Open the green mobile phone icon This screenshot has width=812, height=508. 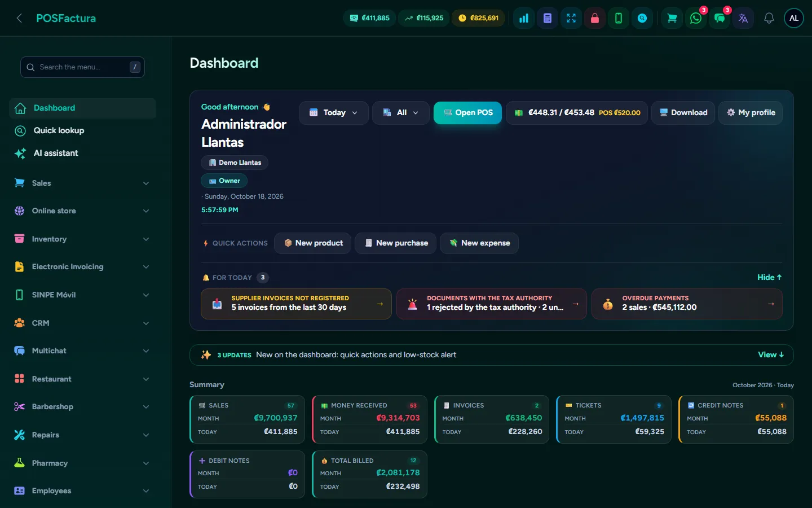(619, 18)
